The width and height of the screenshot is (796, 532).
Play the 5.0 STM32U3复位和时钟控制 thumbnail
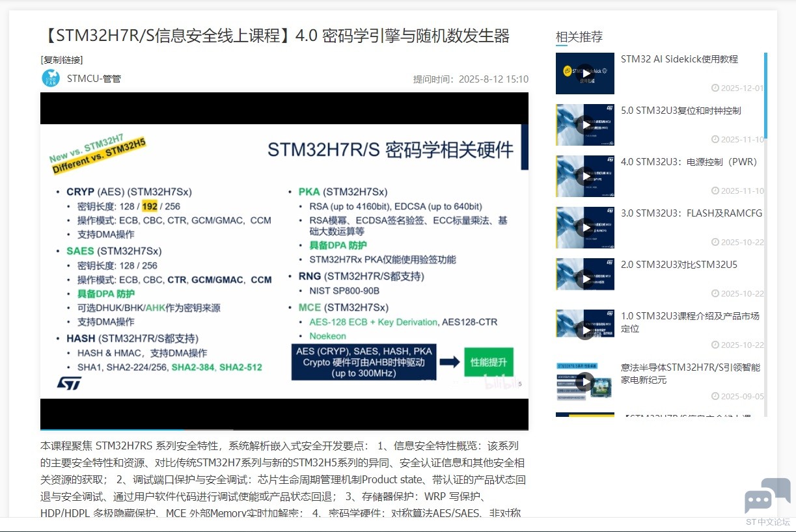click(585, 125)
